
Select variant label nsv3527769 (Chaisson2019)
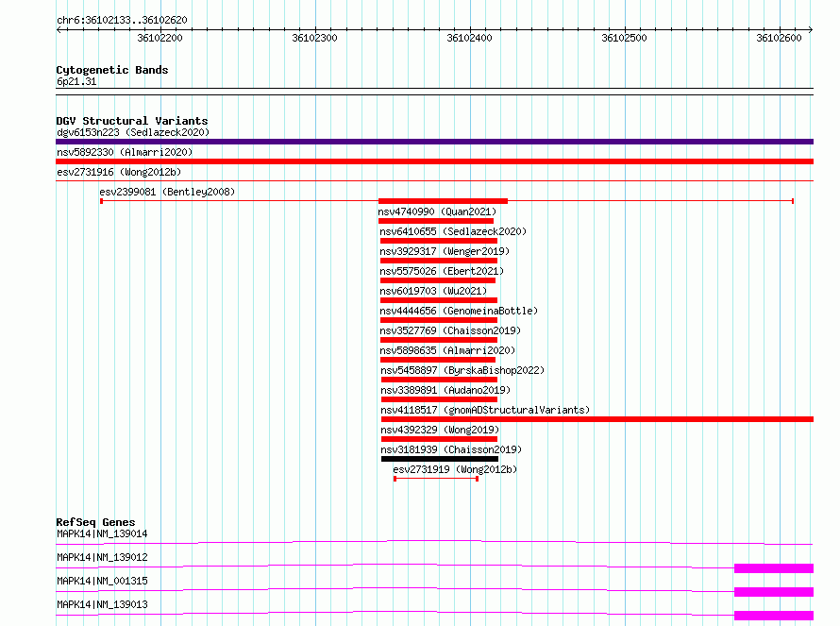450,330
